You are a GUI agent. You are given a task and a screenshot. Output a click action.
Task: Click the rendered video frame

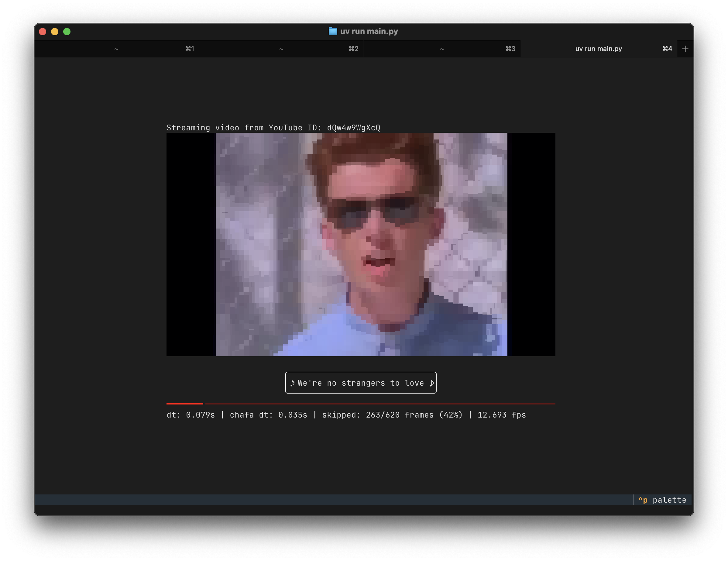click(361, 244)
